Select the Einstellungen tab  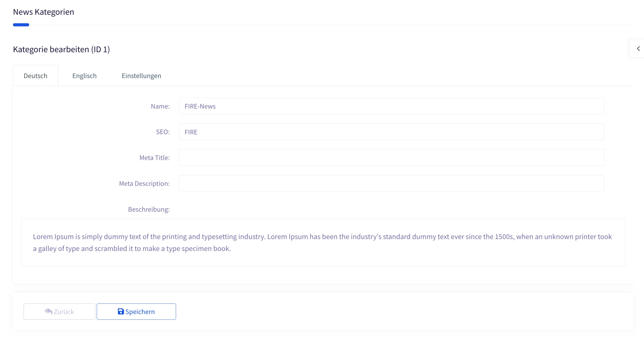click(x=141, y=76)
